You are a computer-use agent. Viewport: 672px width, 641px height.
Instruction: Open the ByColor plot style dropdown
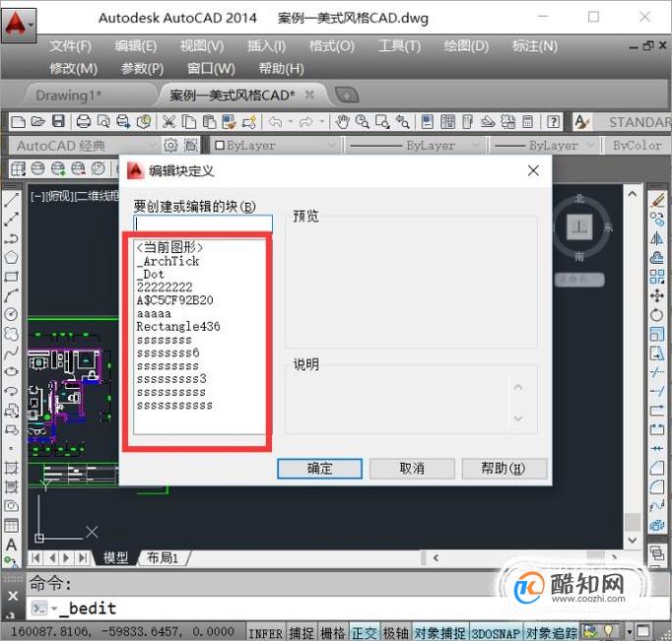(638, 146)
